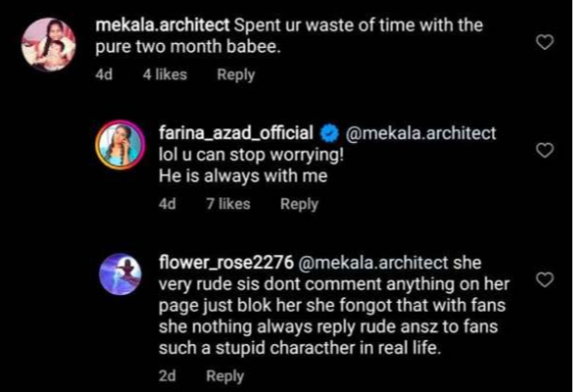
Task: Reply to mekala.architect's comment
Action: pos(235,74)
